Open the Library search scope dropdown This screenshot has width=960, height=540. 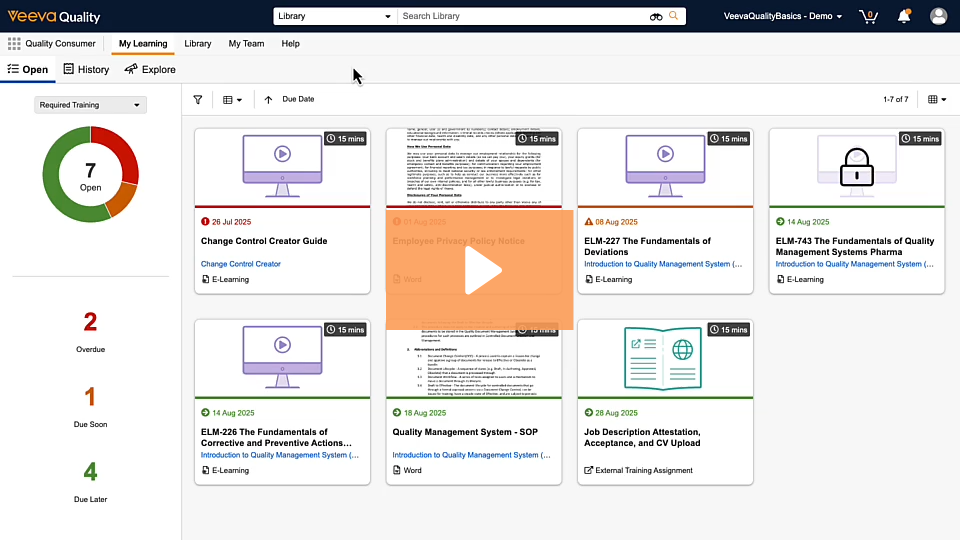(334, 17)
